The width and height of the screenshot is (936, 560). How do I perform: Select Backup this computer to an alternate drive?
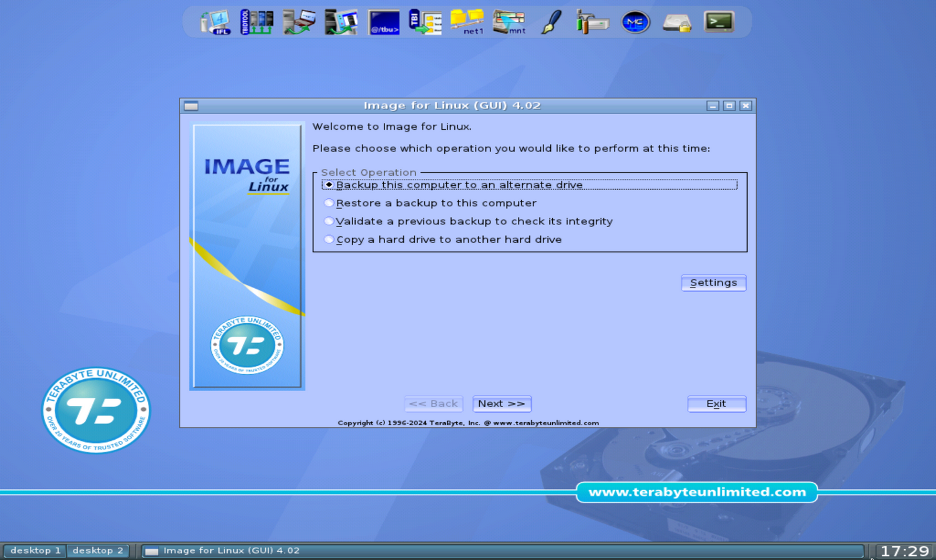point(530,185)
